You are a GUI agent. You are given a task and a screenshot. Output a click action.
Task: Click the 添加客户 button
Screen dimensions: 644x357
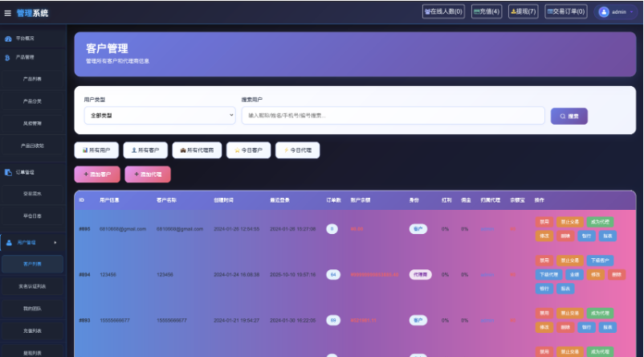click(x=97, y=174)
